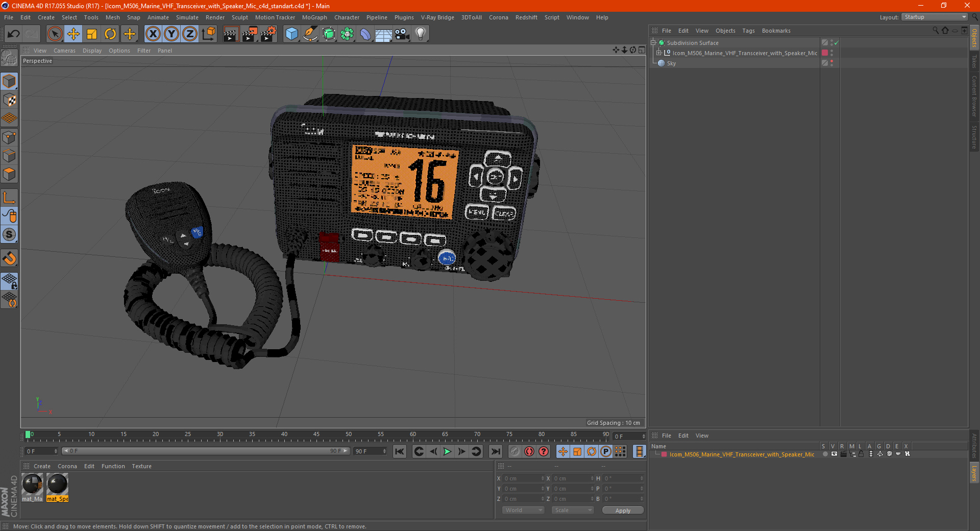
Task: Adjust the end frame 90 F stepper
Action: click(x=384, y=451)
